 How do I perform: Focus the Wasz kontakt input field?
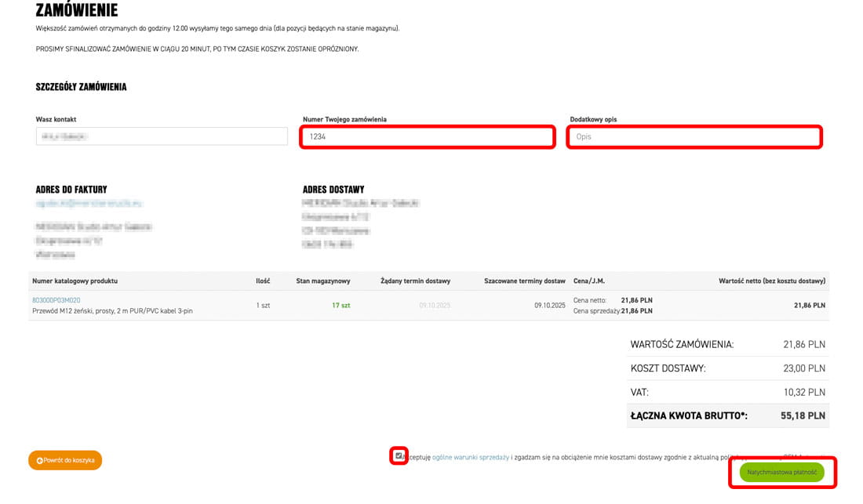(162, 136)
